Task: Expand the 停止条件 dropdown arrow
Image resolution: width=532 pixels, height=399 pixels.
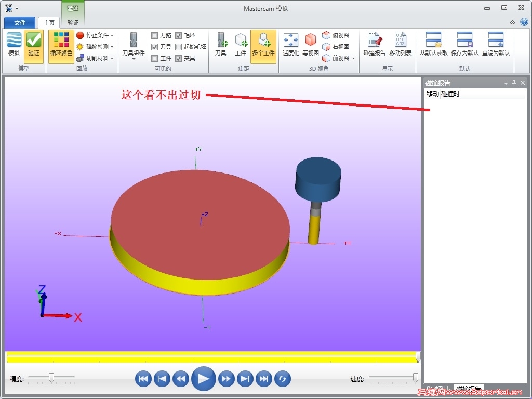Action: coord(112,35)
